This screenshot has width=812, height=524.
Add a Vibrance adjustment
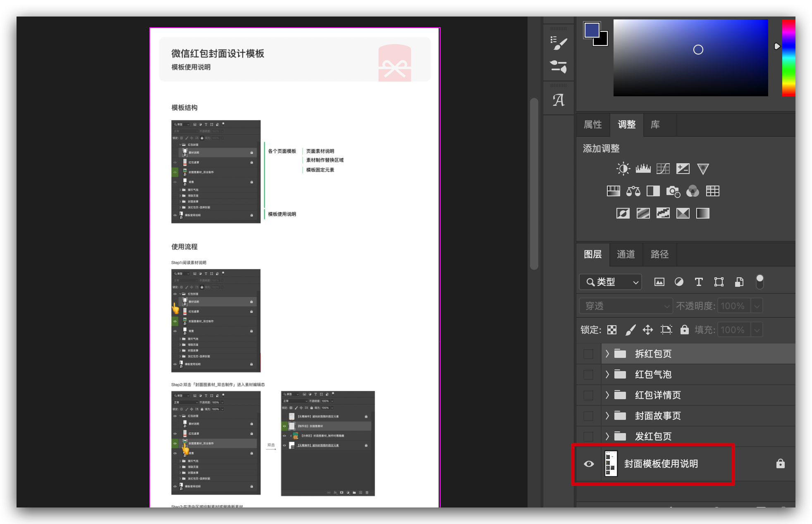pos(703,169)
